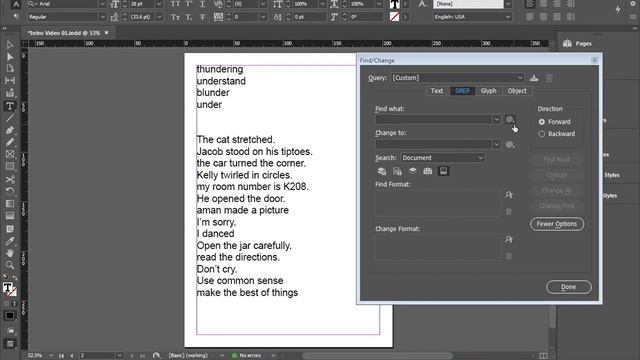This screenshot has height=360, width=640.
Task: Select the Page tool
Action: pos(10,69)
